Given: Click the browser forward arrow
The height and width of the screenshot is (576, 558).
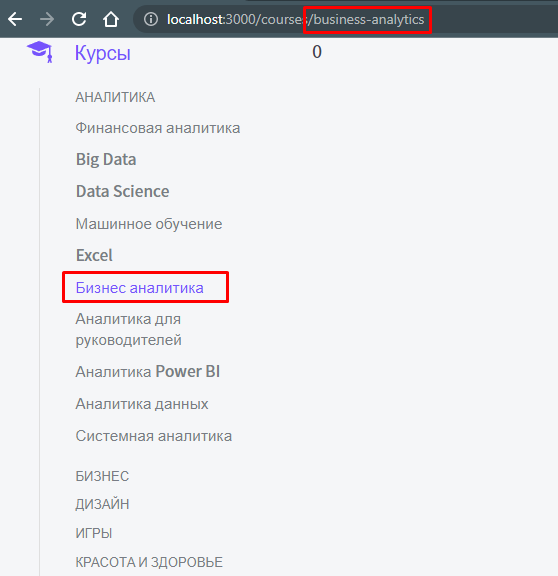Looking at the screenshot, I should [x=47, y=19].
